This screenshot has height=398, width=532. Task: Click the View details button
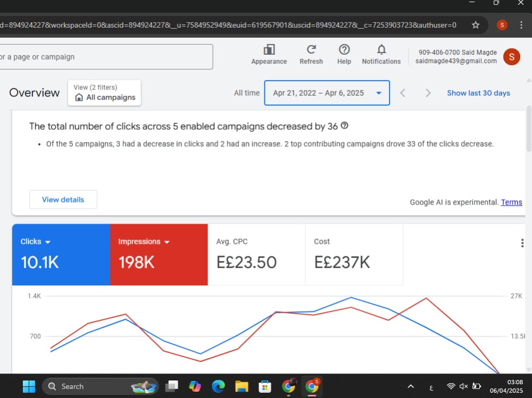[x=63, y=200]
